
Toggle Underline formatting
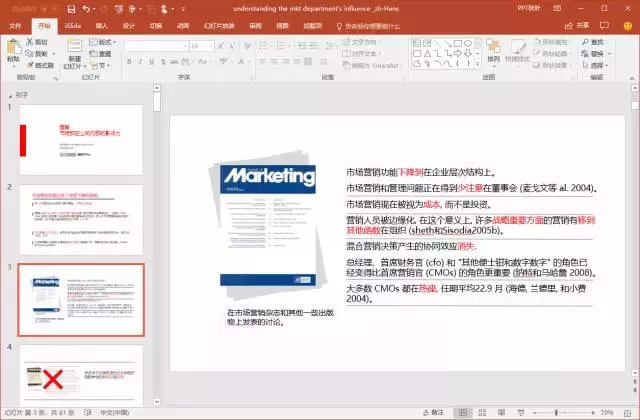[x=151, y=62]
